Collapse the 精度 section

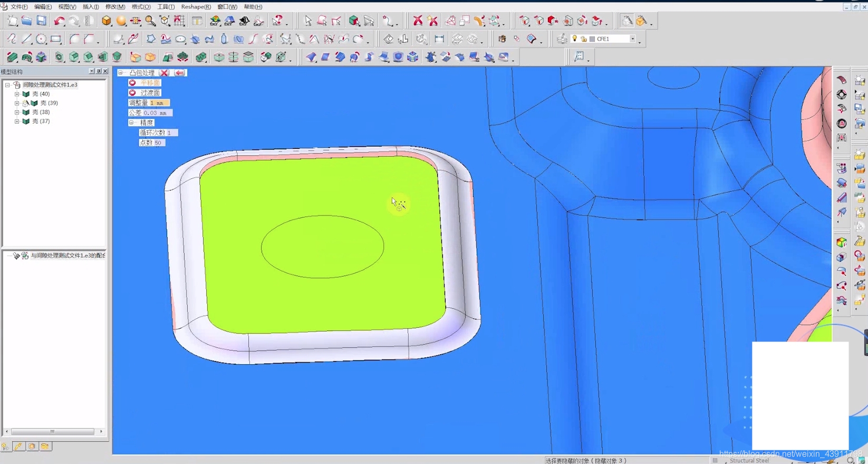coord(131,122)
